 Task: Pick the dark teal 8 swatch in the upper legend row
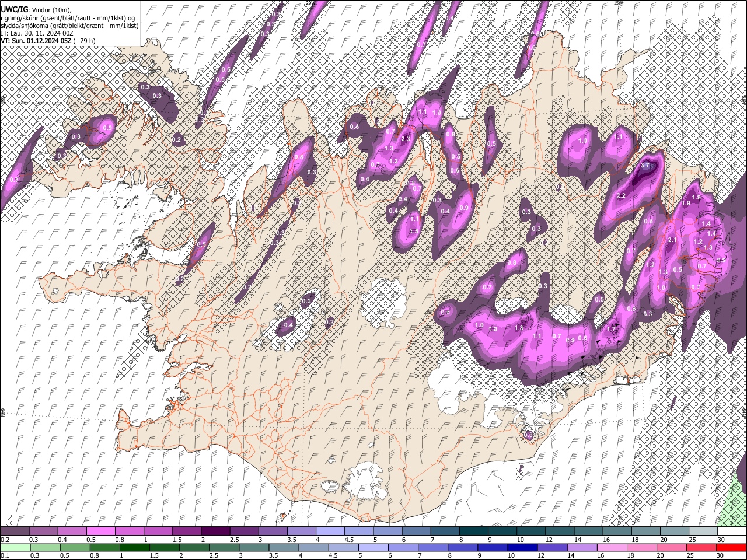pyautogui.click(x=474, y=531)
